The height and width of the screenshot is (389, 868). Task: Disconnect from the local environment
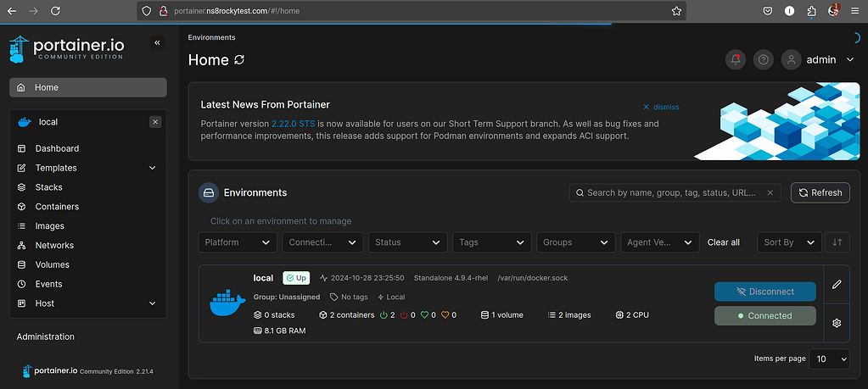pyautogui.click(x=765, y=292)
